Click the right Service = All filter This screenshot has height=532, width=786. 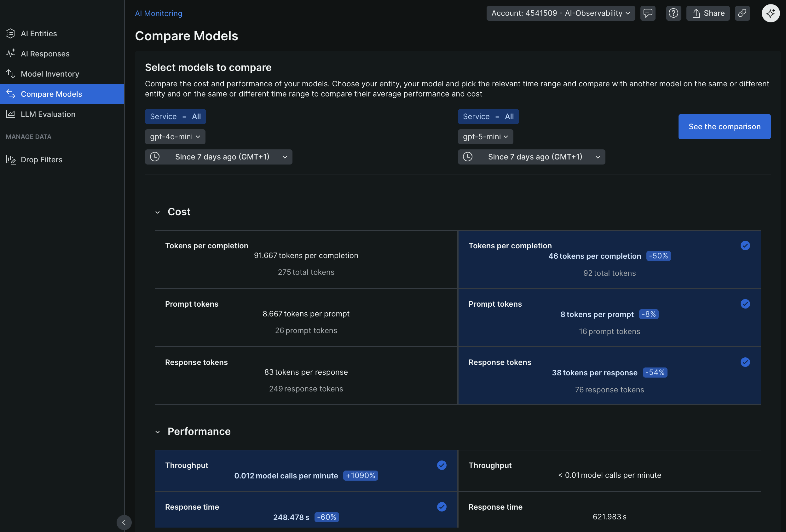pos(488,116)
